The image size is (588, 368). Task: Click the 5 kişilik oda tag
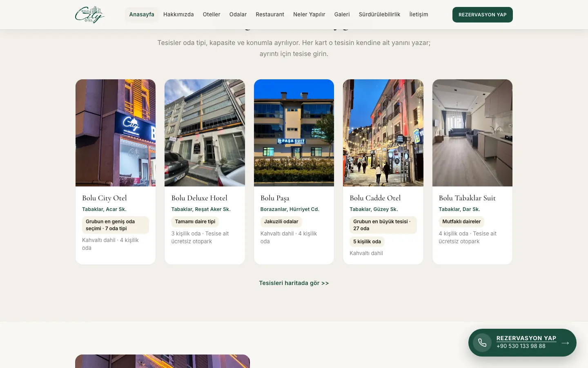pyautogui.click(x=367, y=242)
